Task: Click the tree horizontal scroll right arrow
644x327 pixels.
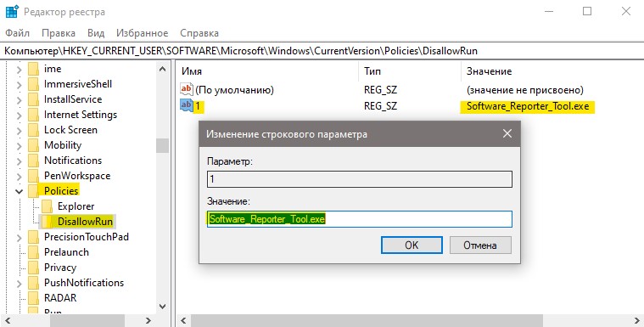Action: [x=148, y=320]
